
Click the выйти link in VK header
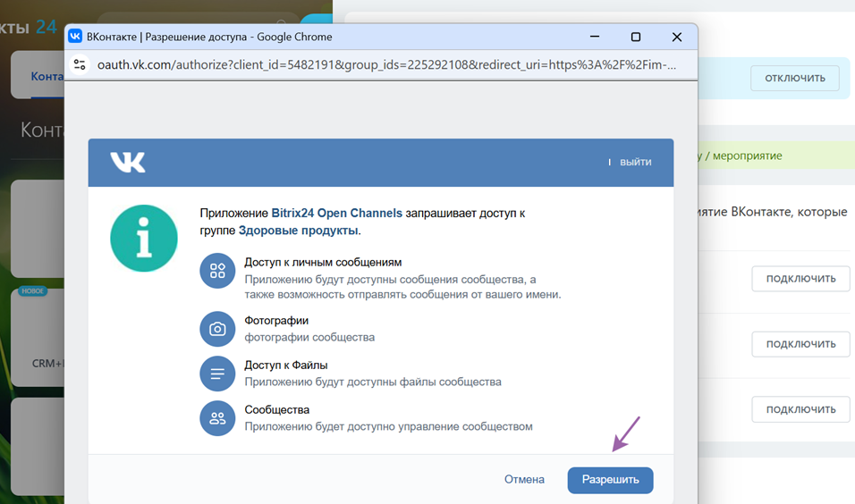click(x=635, y=162)
